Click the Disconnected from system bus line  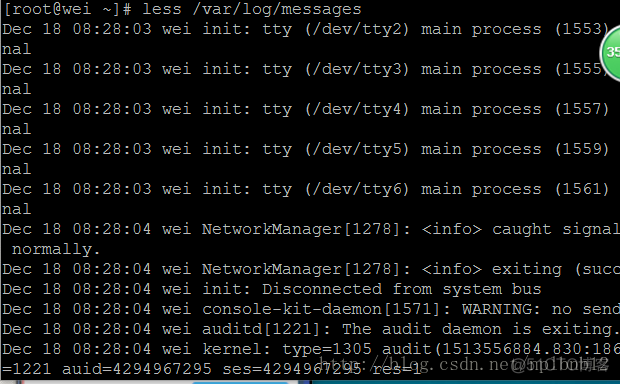pos(272,289)
